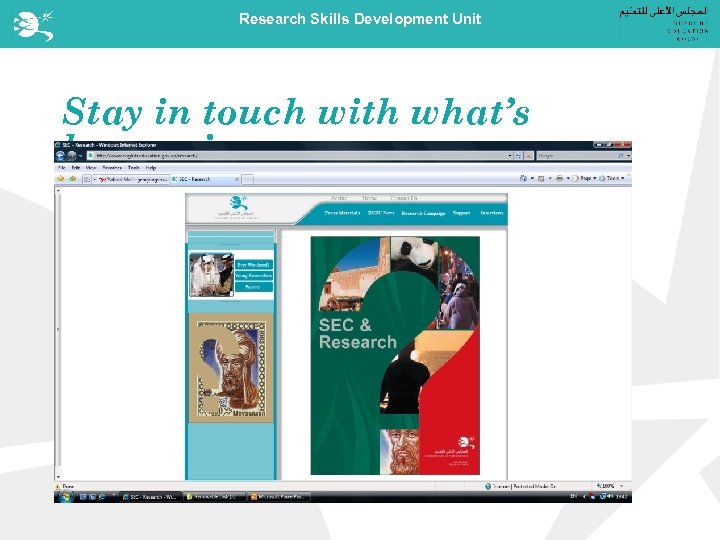Image resolution: width=720 pixels, height=540 pixels.
Task: Open the Edit menu
Action: (x=76, y=168)
